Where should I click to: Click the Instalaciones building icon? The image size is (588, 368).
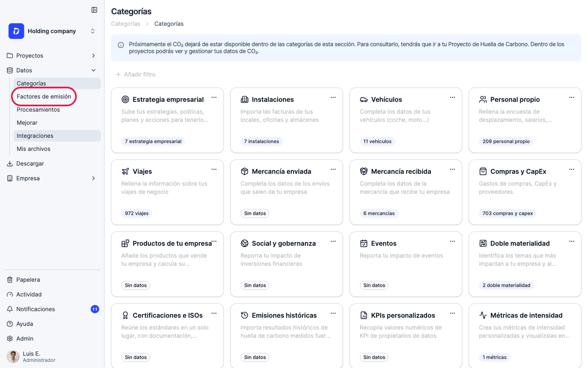point(245,99)
